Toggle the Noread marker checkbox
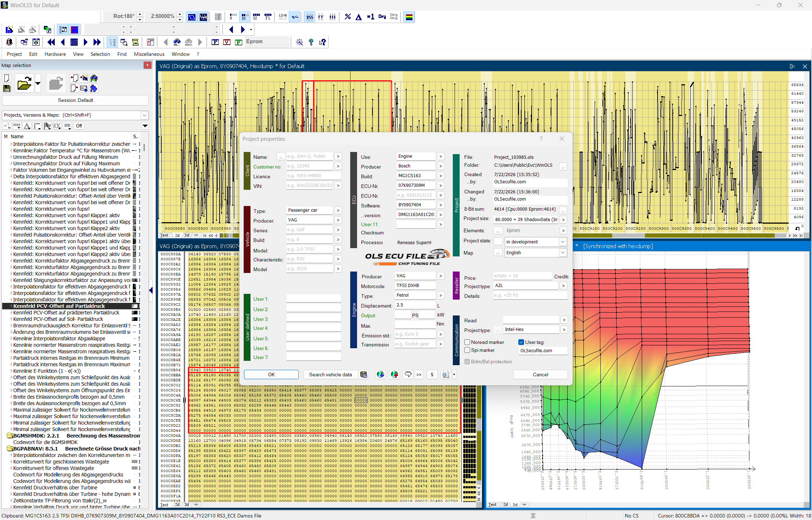 (x=467, y=342)
